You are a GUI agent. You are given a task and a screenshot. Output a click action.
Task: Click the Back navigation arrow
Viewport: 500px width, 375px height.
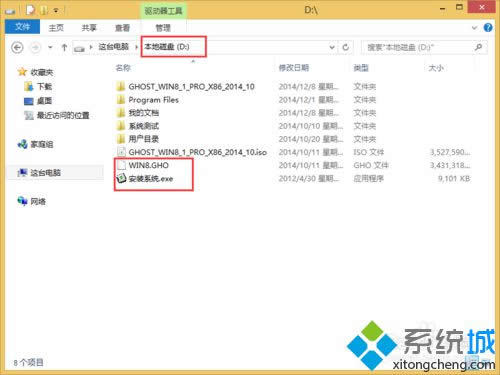pos(17,48)
